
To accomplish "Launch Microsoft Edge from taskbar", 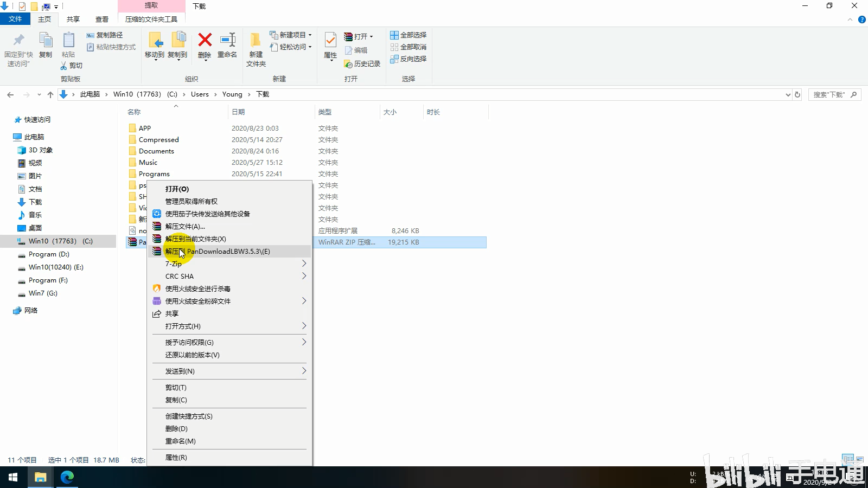I will 67,477.
